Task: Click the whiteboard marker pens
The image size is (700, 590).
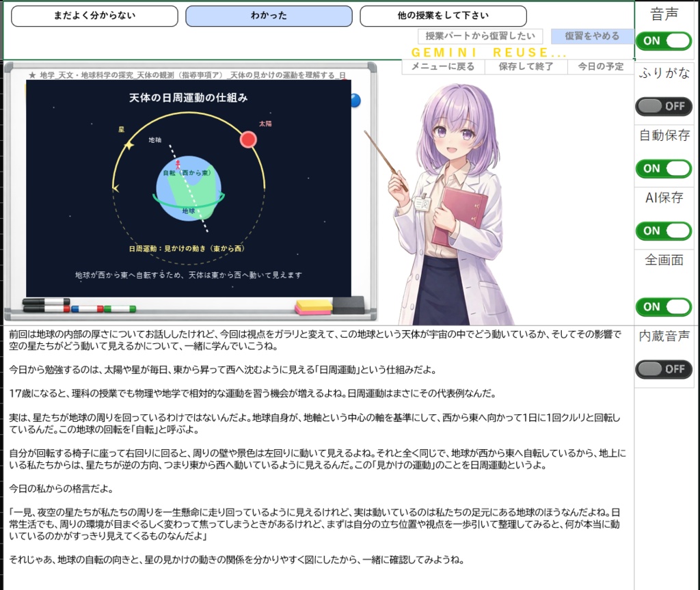Action: pos(79,306)
